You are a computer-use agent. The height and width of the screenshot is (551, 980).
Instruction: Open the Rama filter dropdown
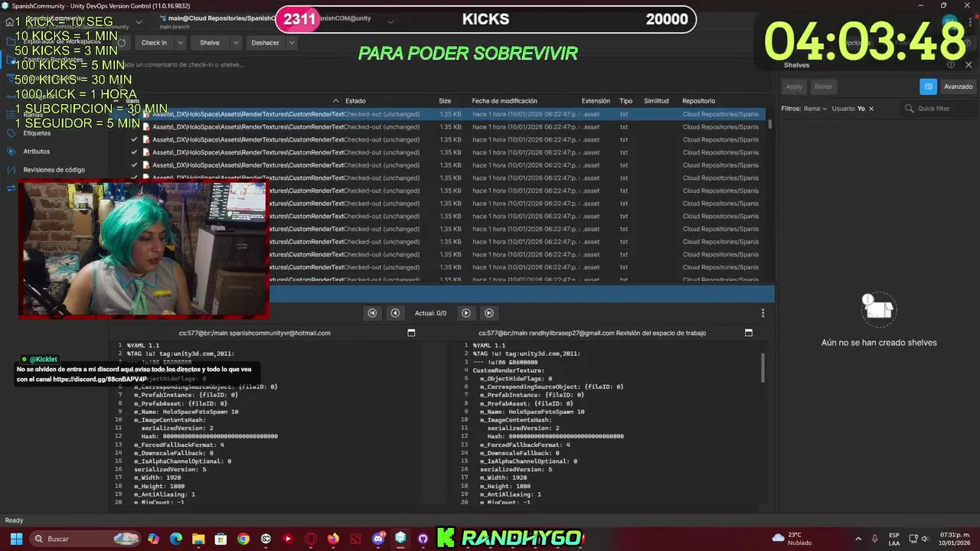click(x=815, y=109)
